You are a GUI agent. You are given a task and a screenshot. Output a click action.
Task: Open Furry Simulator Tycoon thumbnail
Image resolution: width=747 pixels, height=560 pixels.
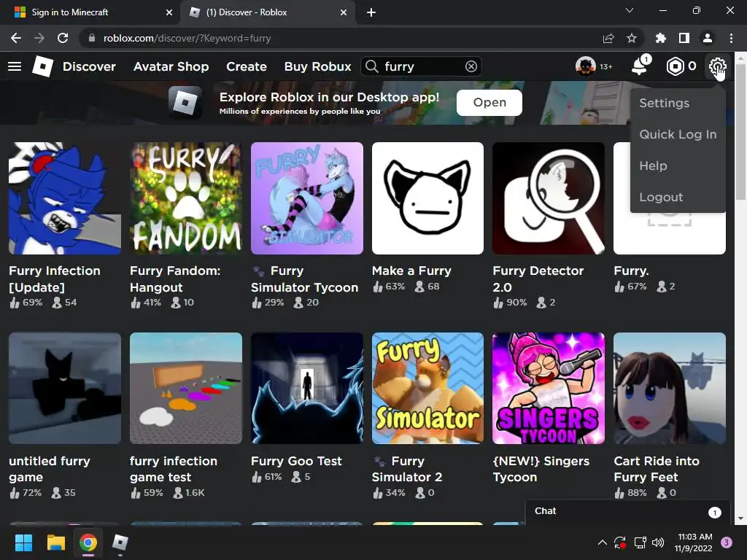point(307,198)
